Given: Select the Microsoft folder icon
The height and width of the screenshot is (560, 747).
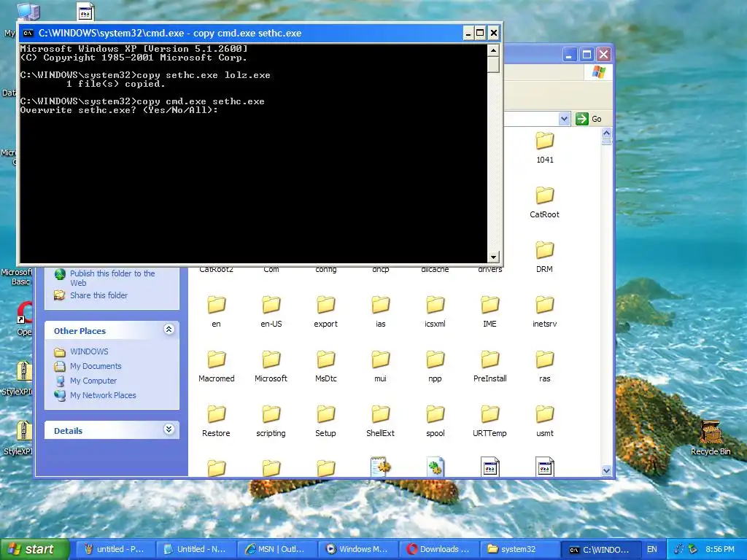Looking at the screenshot, I should (271, 359).
